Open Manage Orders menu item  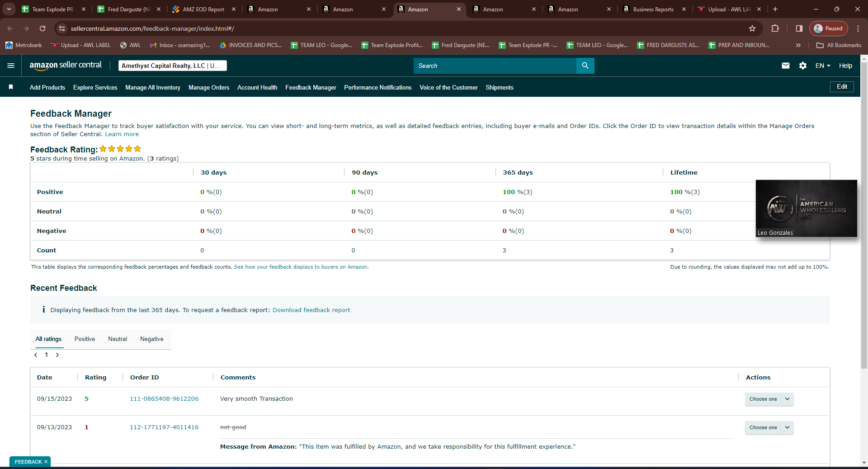(x=209, y=87)
